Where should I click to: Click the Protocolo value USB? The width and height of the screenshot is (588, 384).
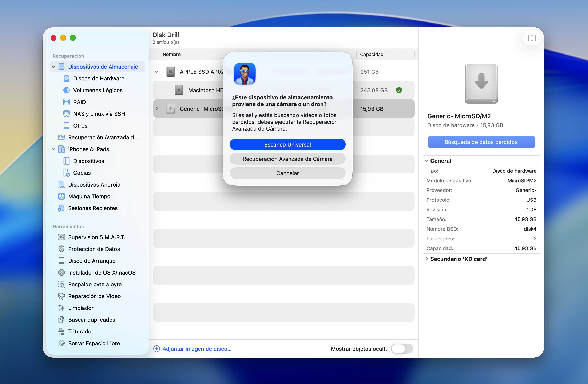click(531, 200)
